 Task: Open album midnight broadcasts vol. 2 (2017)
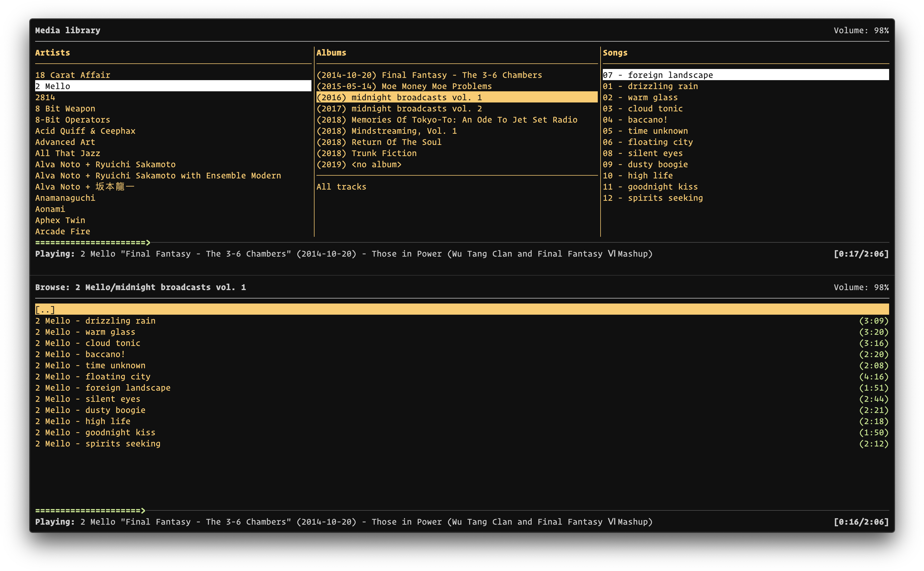coord(399,109)
